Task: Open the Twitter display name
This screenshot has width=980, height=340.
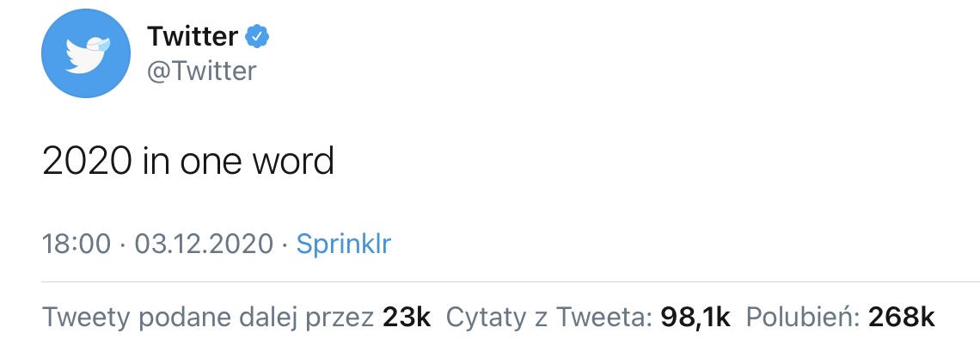Action: [x=193, y=37]
